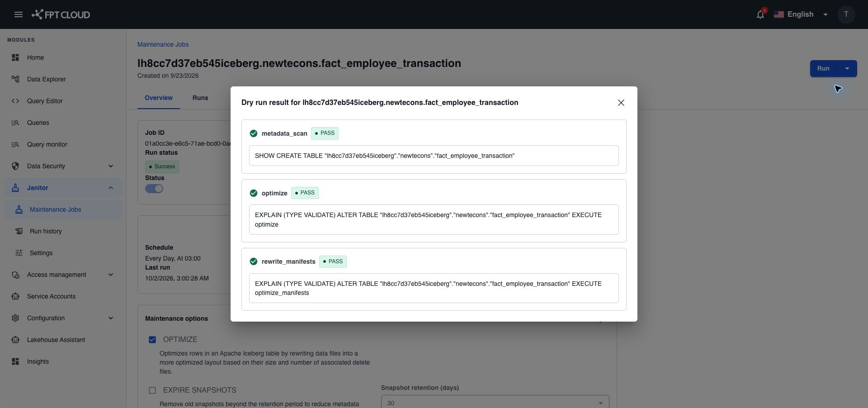Image resolution: width=868 pixels, height=408 pixels.
Task: Click the Query monitor icon
Action: click(15, 144)
